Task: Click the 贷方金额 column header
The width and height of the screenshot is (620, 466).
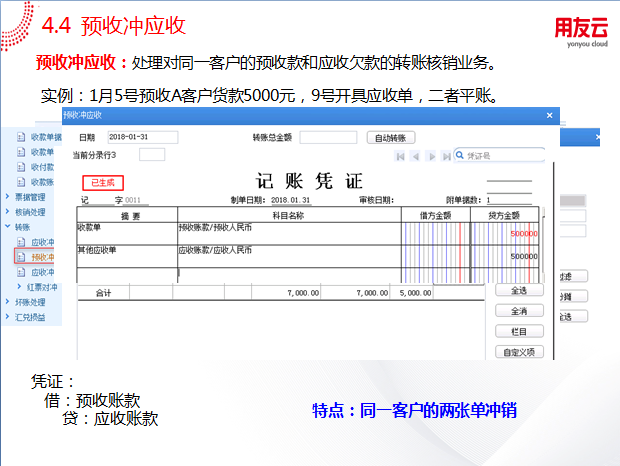Action: (x=504, y=215)
